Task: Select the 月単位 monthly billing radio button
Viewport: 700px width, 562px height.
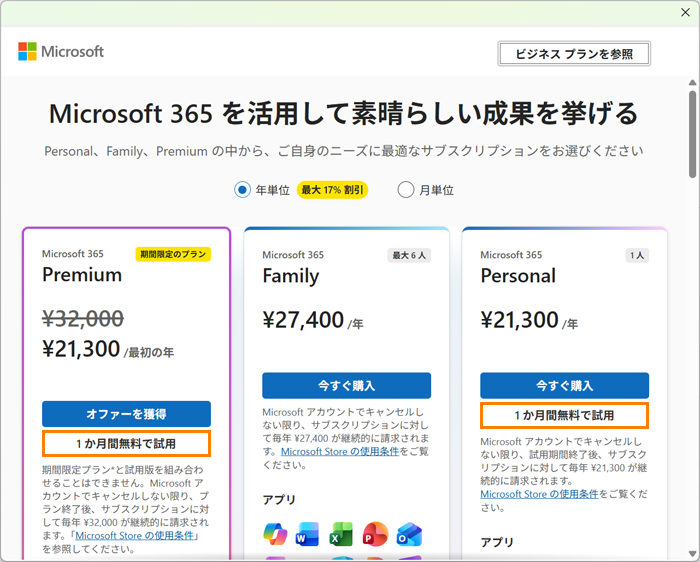Action: click(406, 190)
